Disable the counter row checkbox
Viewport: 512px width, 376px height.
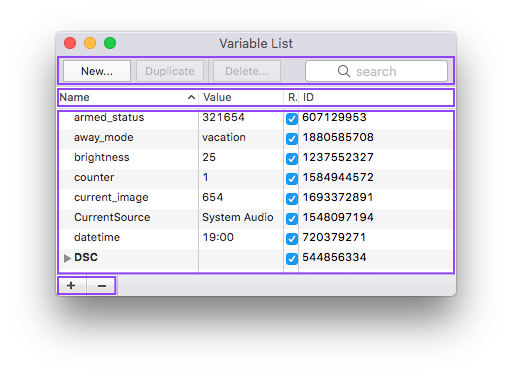[292, 179]
